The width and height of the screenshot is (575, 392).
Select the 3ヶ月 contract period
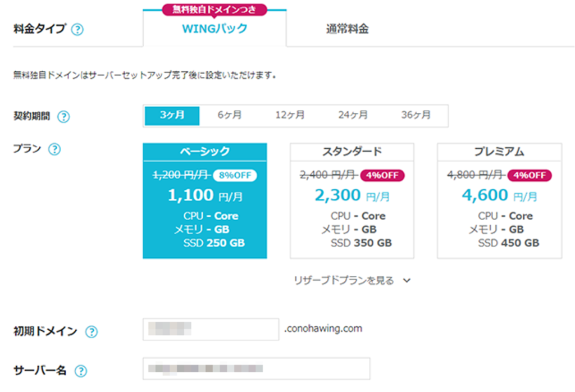tap(172, 115)
